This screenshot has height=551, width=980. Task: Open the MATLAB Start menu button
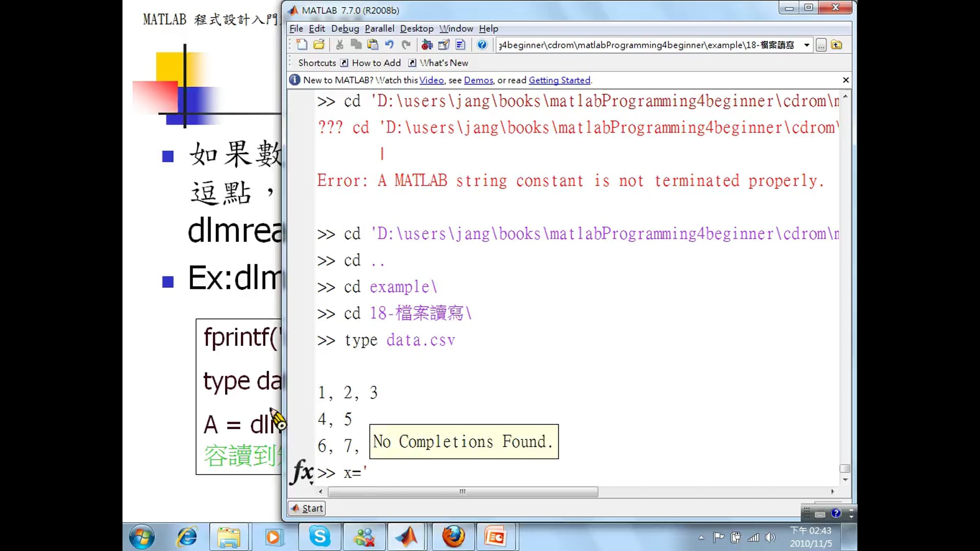click(x=307, y=508)
